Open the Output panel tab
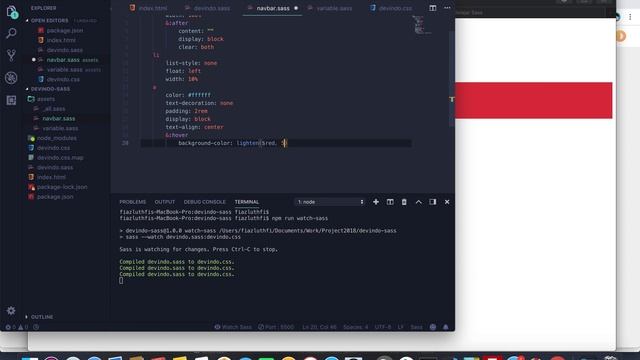This screenshot has width=640, height=360. pyautogui.click(x=164, y=202)
